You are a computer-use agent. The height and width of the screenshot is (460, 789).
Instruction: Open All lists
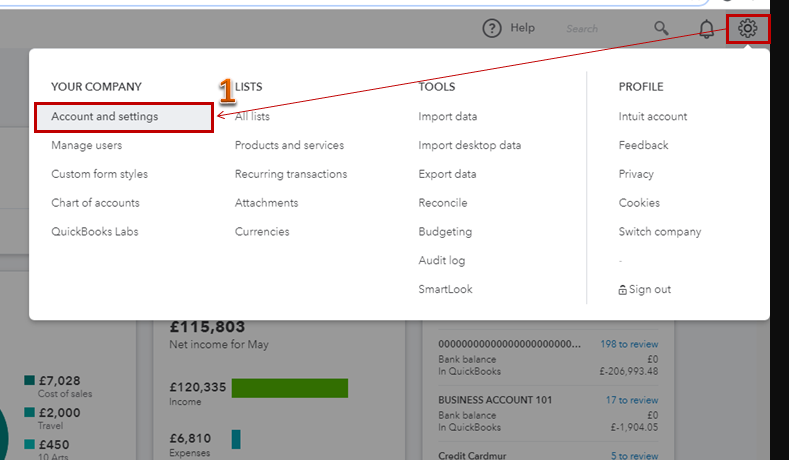point(252,117)
